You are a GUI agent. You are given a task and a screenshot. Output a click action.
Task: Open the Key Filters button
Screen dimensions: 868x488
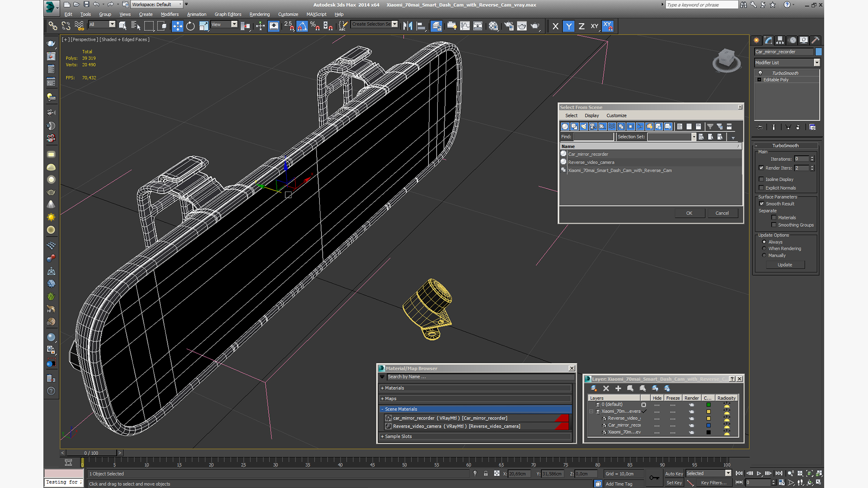click(x=714, y=483)
